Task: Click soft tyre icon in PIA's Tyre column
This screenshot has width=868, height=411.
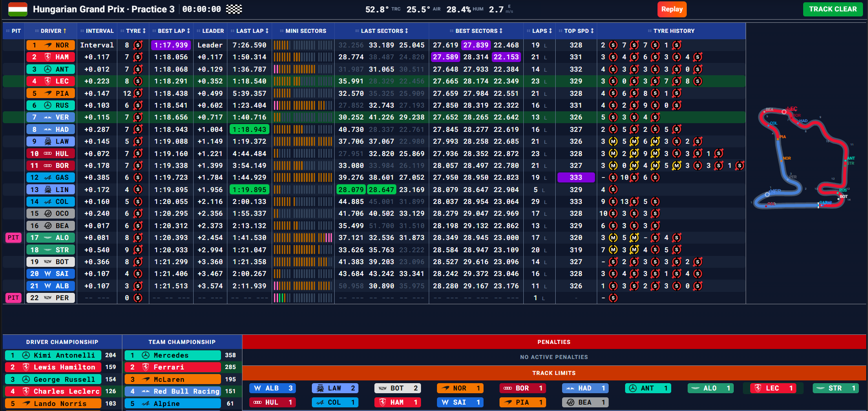Action: 138,93
